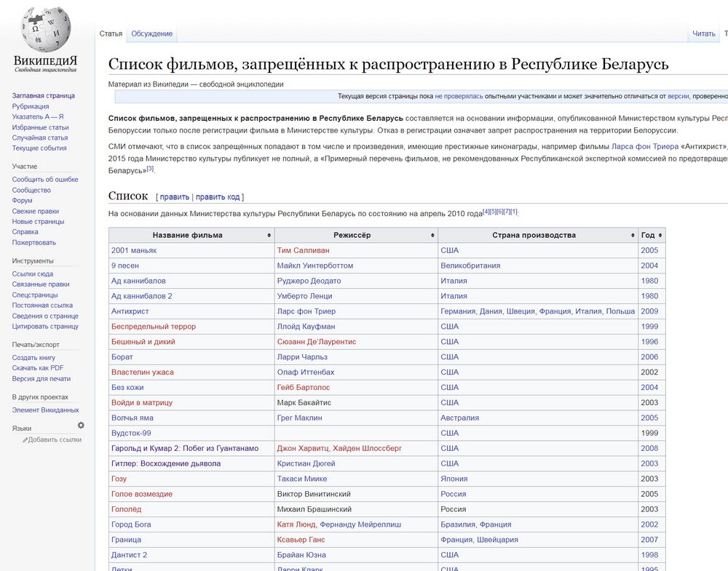Open Ссылки сюда tool link

(33, 273)
